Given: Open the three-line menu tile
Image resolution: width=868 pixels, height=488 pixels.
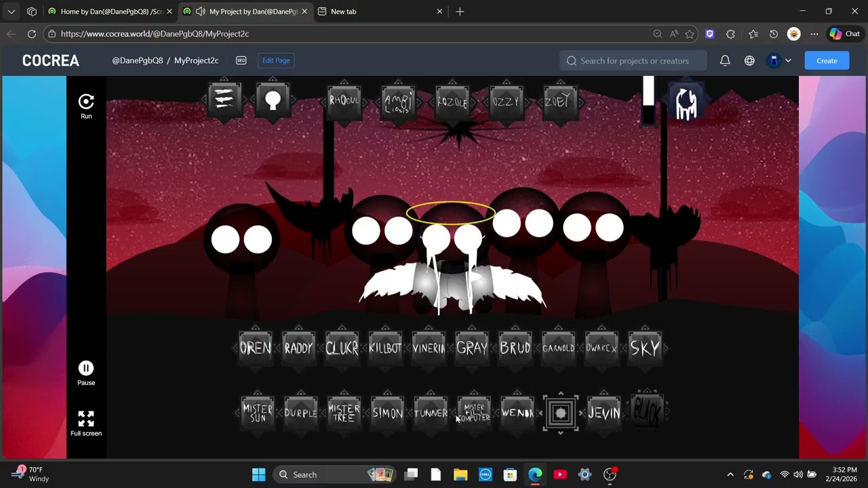Looking at the screenshot, I should coord(224,100).
